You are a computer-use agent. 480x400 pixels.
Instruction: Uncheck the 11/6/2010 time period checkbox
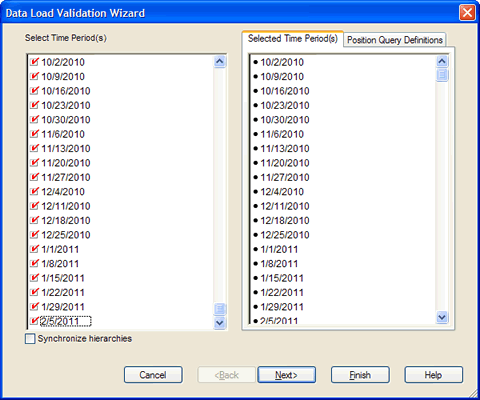click(34, 134)
